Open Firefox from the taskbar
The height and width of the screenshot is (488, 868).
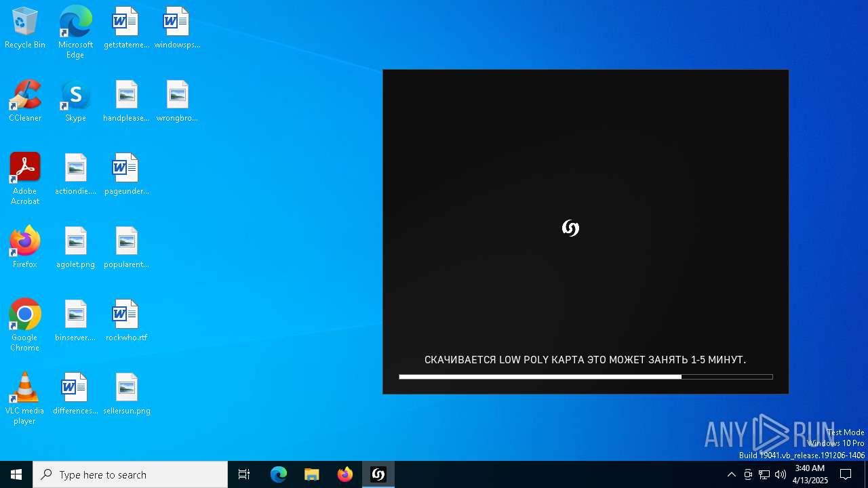(345, 474)
